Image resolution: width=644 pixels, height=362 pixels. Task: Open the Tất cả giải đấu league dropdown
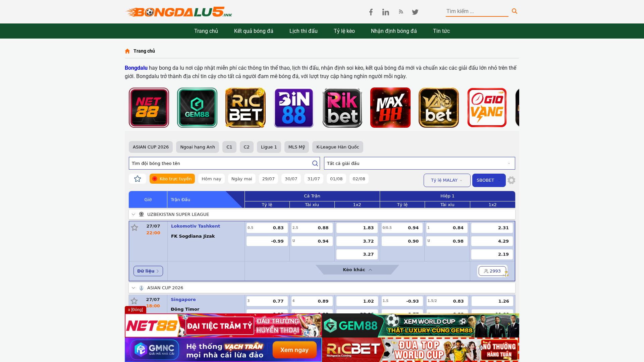pos(419,163)
